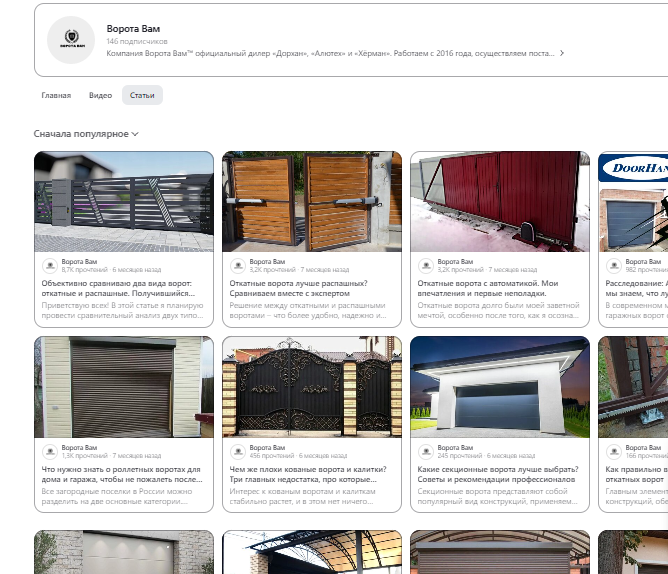Switch to the Видео tab
Viewport: 668px width, 574px height.
(x=101, y=95)
